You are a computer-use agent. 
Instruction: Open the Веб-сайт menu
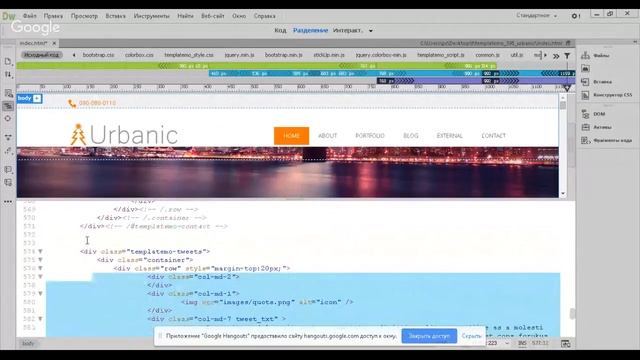pyautogui.click(x=213, y=16)
